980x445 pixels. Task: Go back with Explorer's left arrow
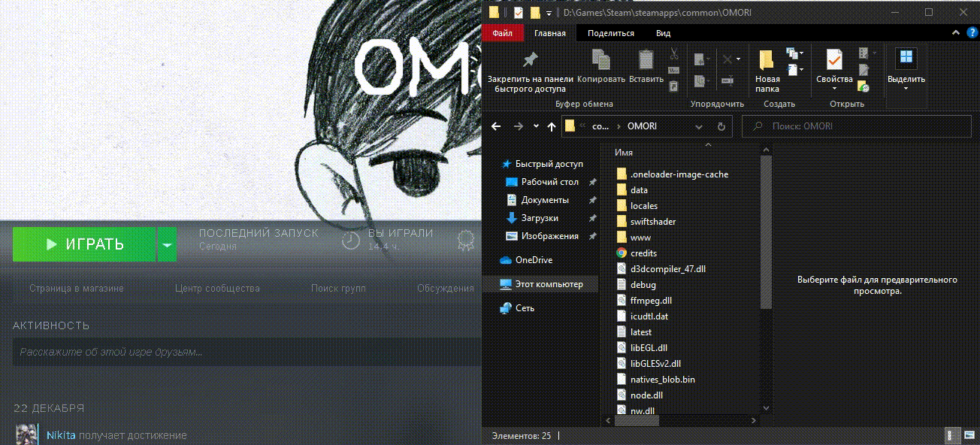496,126
